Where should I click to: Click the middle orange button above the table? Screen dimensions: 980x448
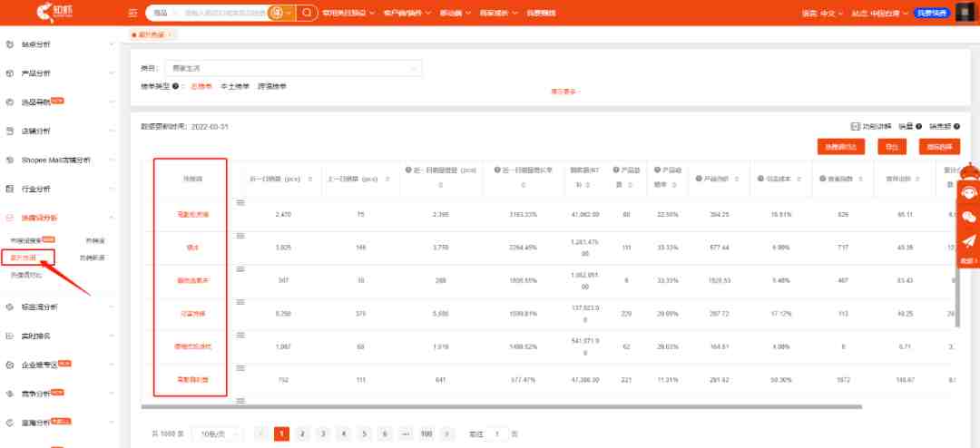coord(892,147)
